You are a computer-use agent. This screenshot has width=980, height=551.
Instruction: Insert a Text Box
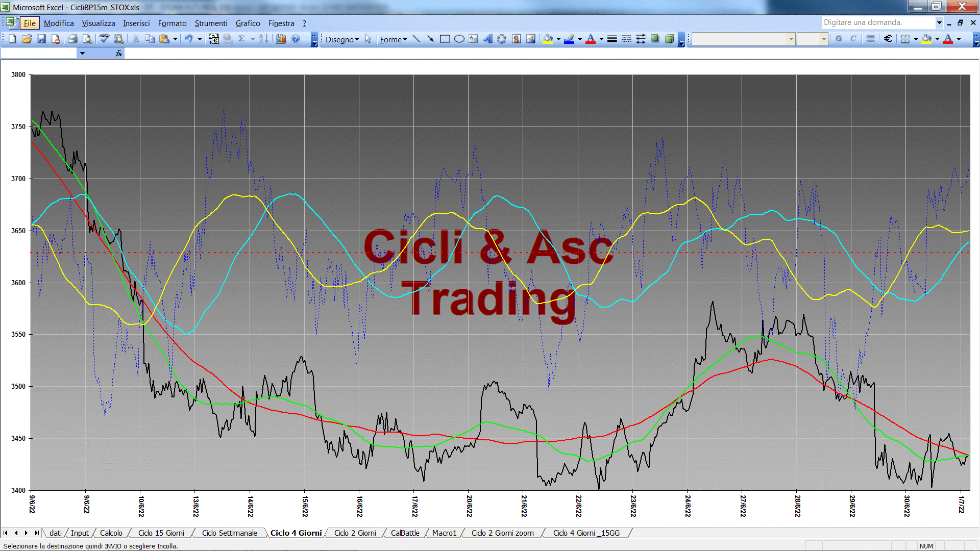[x=473, y=39]
